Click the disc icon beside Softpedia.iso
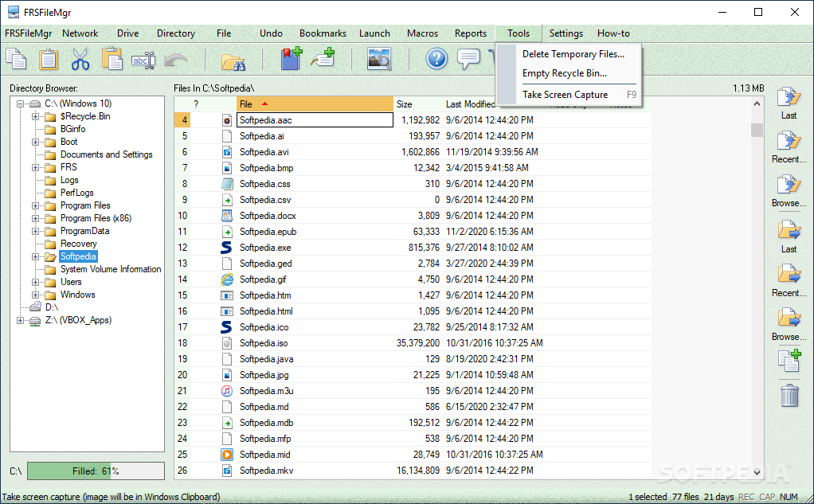Image resolution: width=814 pixels, height=504 pixels. [x=226, y=343]
